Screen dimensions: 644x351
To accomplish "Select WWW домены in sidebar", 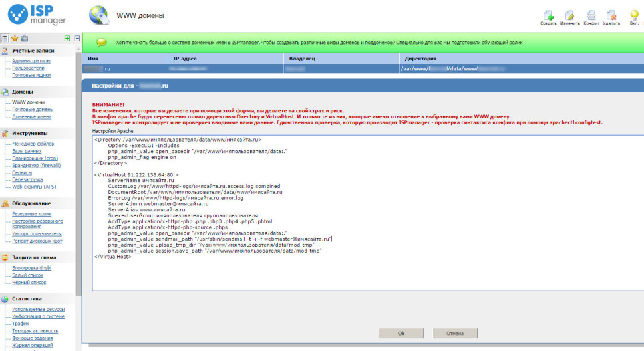I will [29, 102].
